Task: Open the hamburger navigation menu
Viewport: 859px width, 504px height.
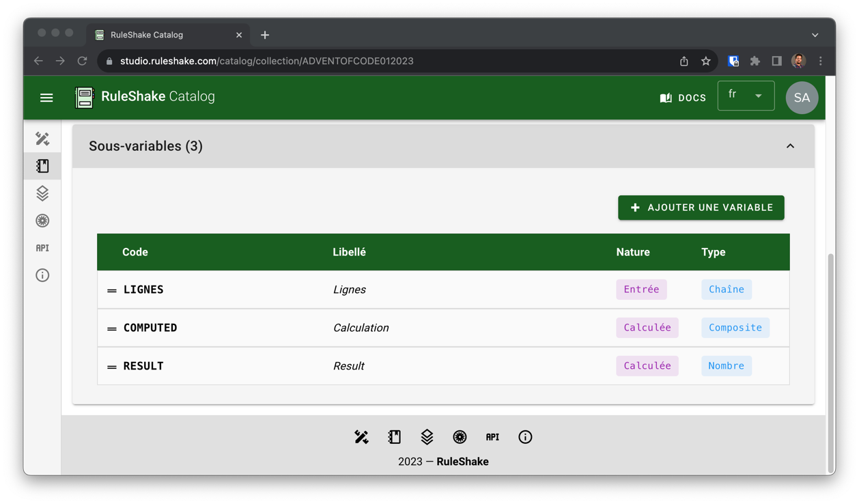Action: (x=46, y=98)
